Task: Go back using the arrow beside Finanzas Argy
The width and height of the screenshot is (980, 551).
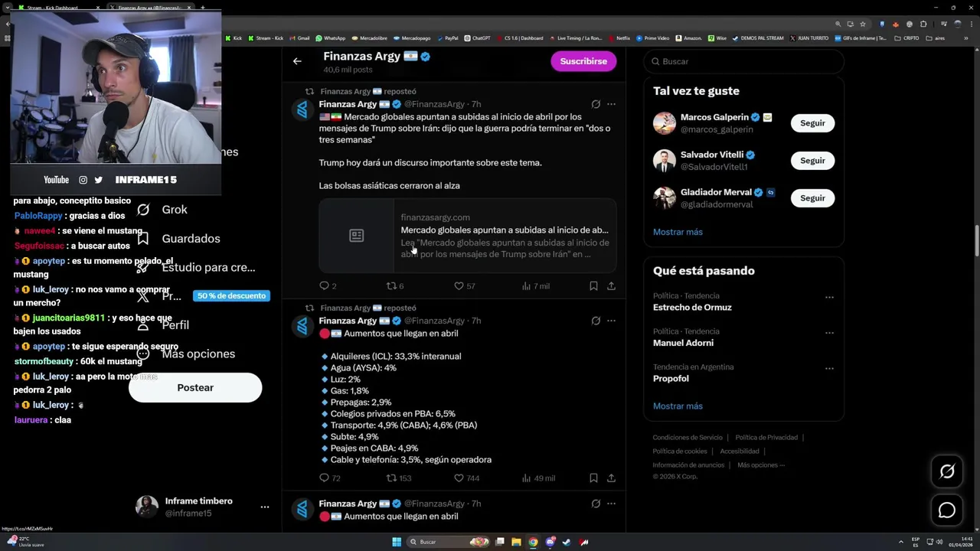Action: click(297, 61)
